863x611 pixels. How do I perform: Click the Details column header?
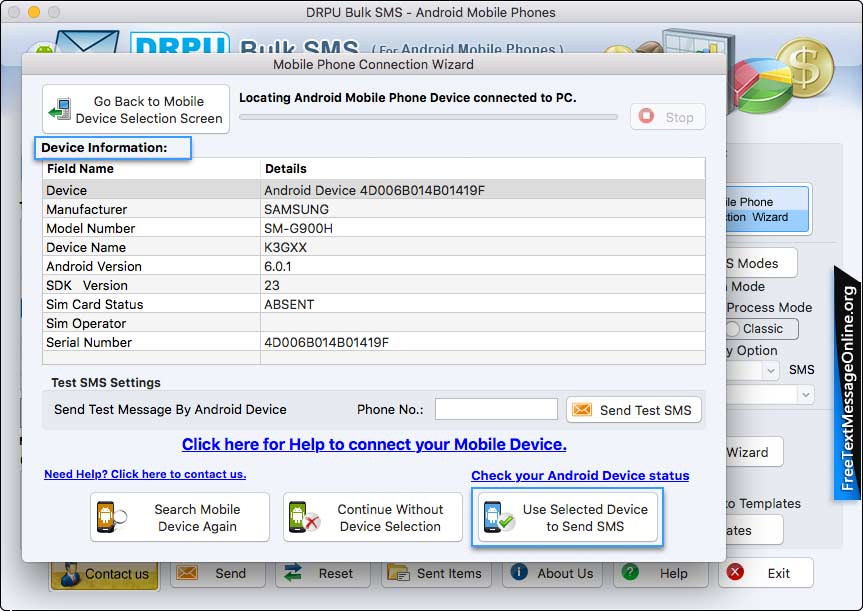click(x=483, y=168)
